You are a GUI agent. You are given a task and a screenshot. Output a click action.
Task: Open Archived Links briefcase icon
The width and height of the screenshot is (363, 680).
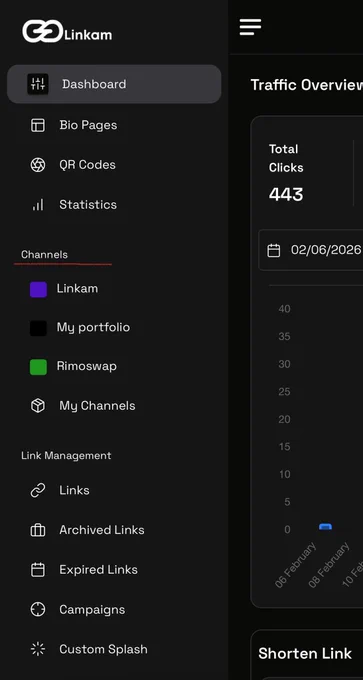(38, 530)
